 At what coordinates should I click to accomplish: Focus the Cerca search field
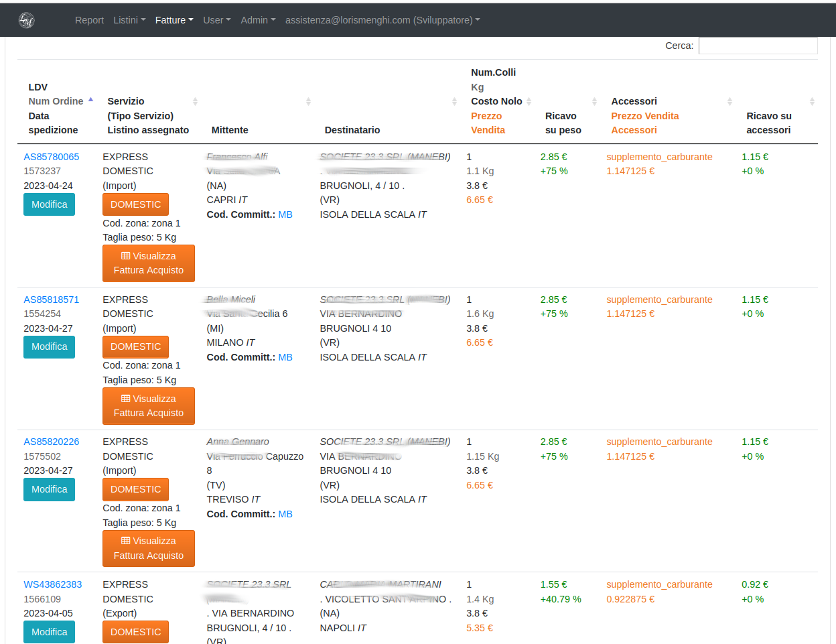point(758,46)
